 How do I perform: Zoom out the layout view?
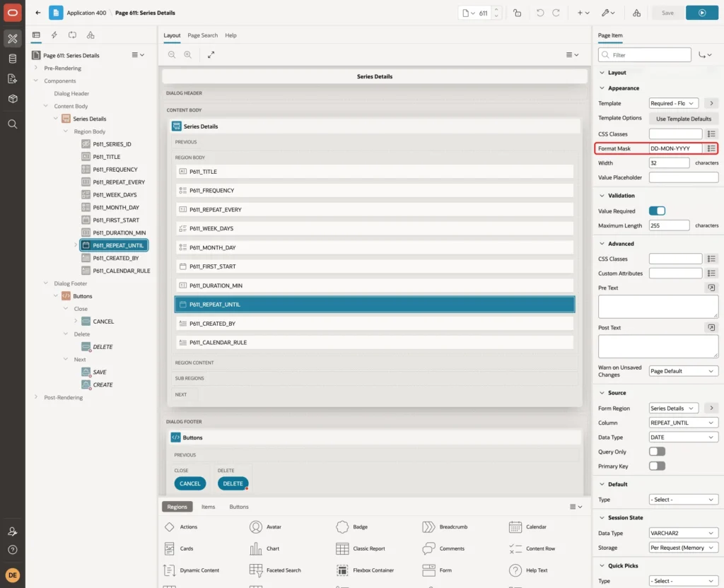(172, 55)
